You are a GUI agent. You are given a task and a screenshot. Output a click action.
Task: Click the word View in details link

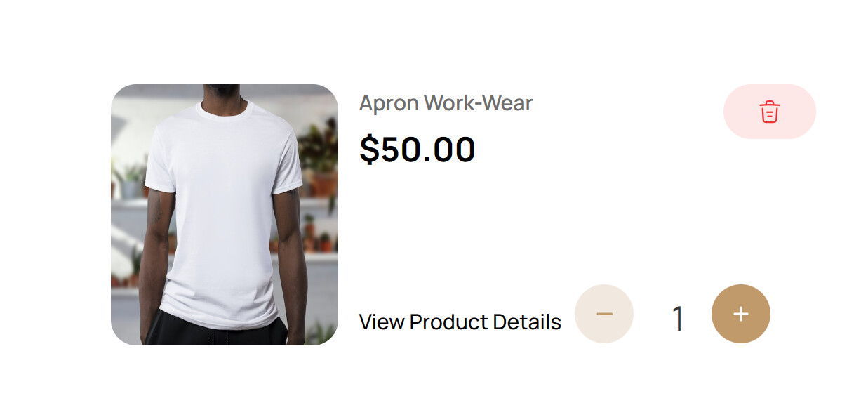(382, 322)
